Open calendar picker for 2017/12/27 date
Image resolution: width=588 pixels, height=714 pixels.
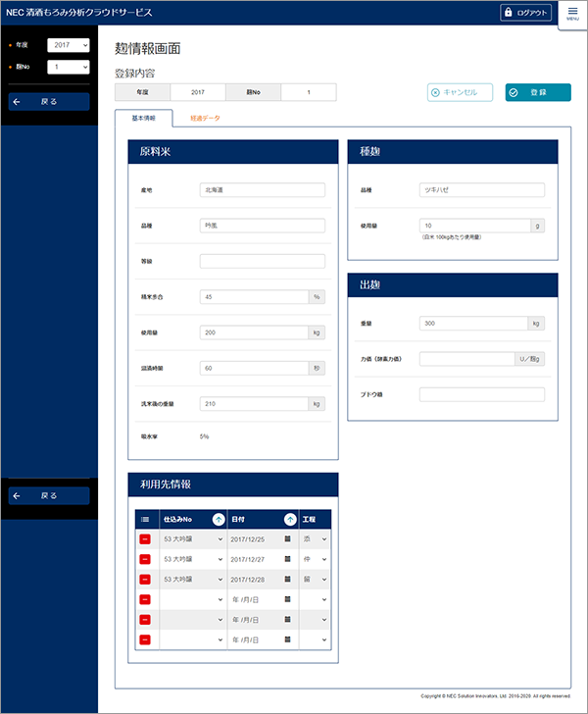(x=287, y=559)
